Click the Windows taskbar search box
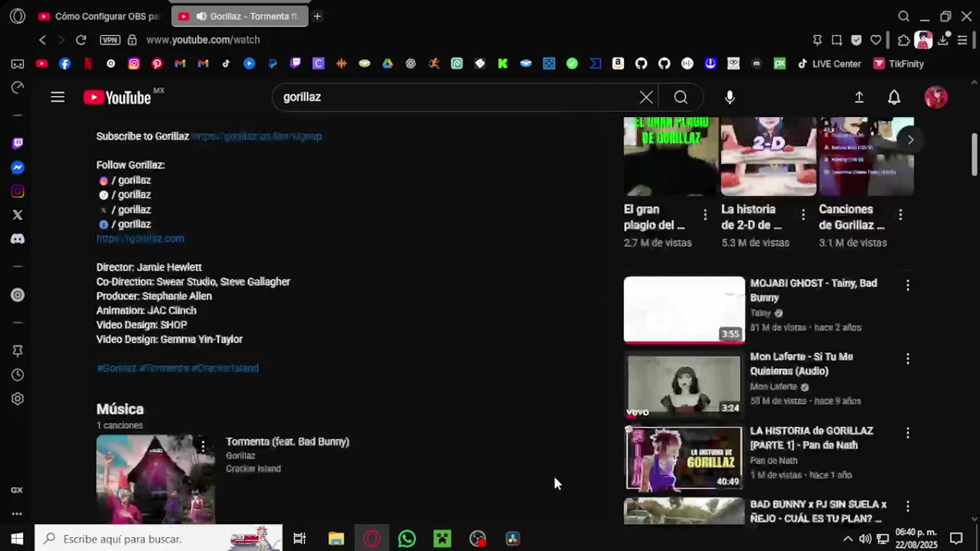 pos(158,539)
